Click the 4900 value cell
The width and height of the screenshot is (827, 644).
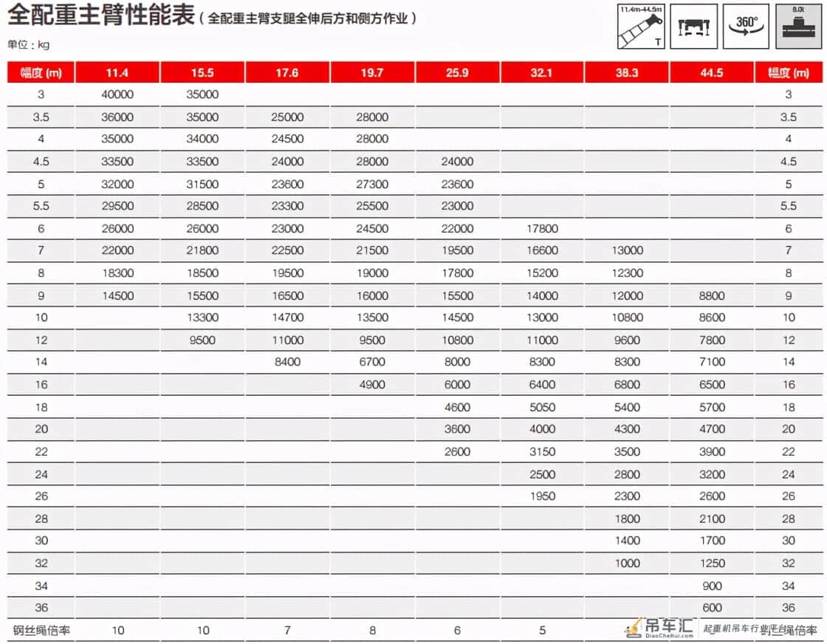coord(372,385)
